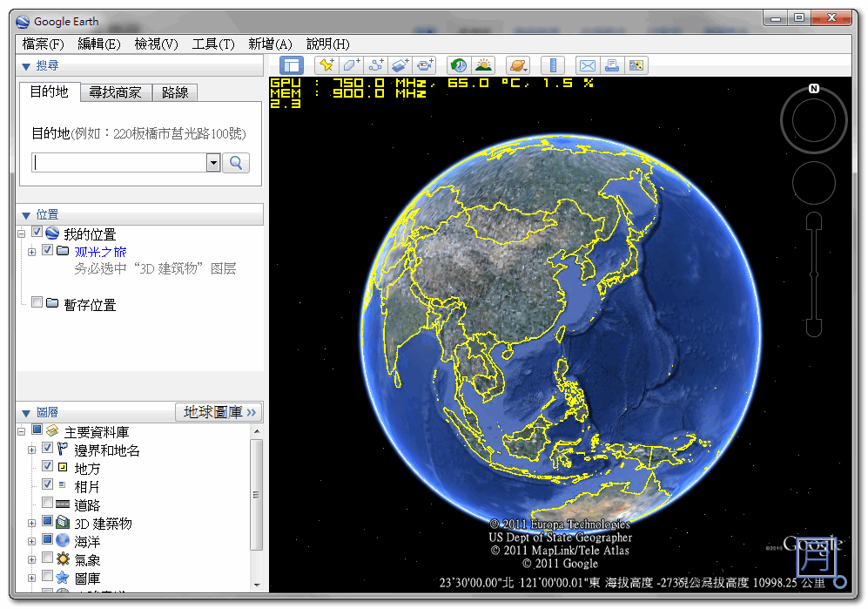Open the ruler measurement tool
Viewport: 868px width, 609px height.
(554, 64)
